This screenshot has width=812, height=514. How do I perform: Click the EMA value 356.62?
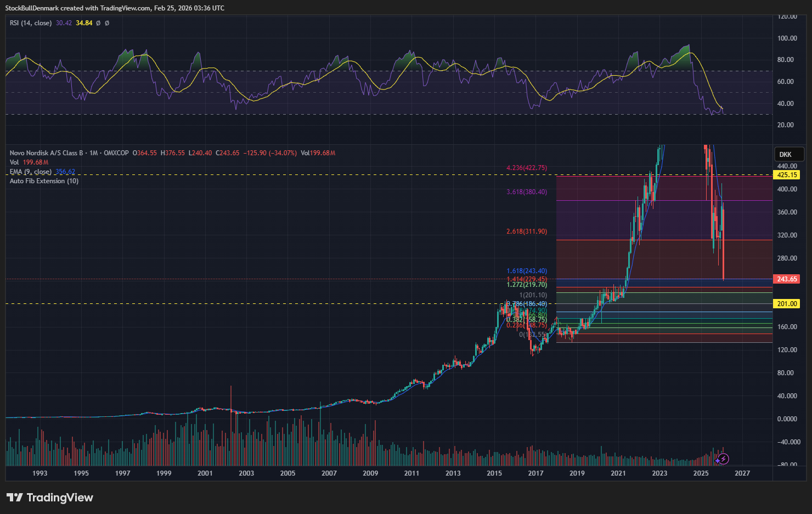(65, 172)
